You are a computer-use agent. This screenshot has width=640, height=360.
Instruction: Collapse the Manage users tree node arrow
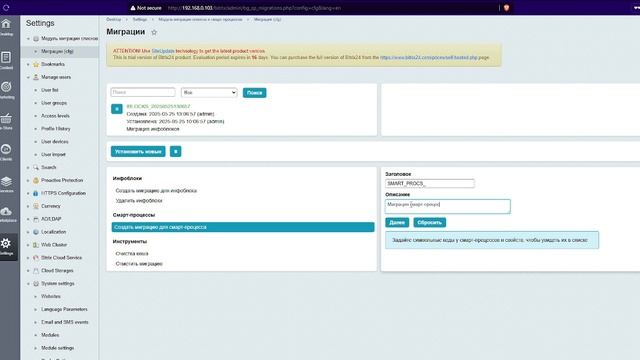(28, 77)
